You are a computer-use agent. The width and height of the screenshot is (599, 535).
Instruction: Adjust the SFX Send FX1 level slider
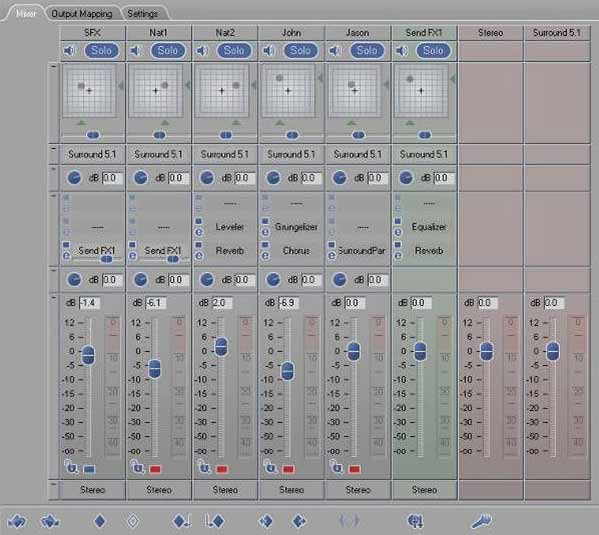(106, 259)
